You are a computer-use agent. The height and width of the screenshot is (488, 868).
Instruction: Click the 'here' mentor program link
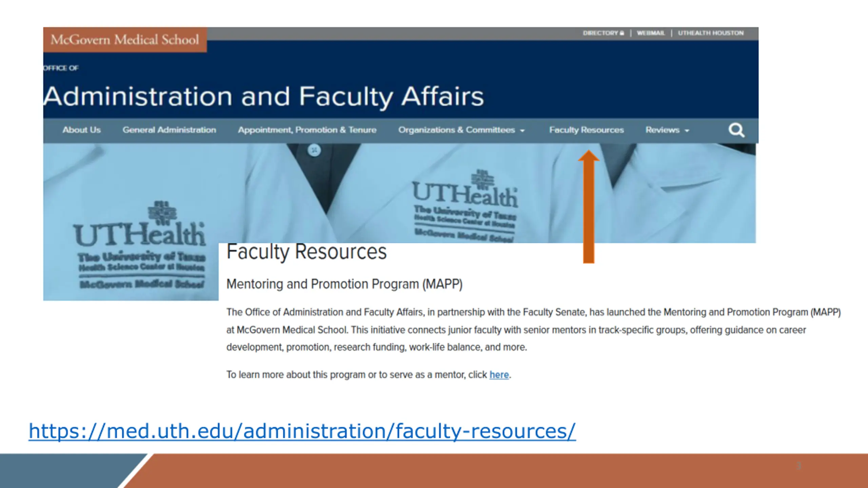tap(499, 375)
